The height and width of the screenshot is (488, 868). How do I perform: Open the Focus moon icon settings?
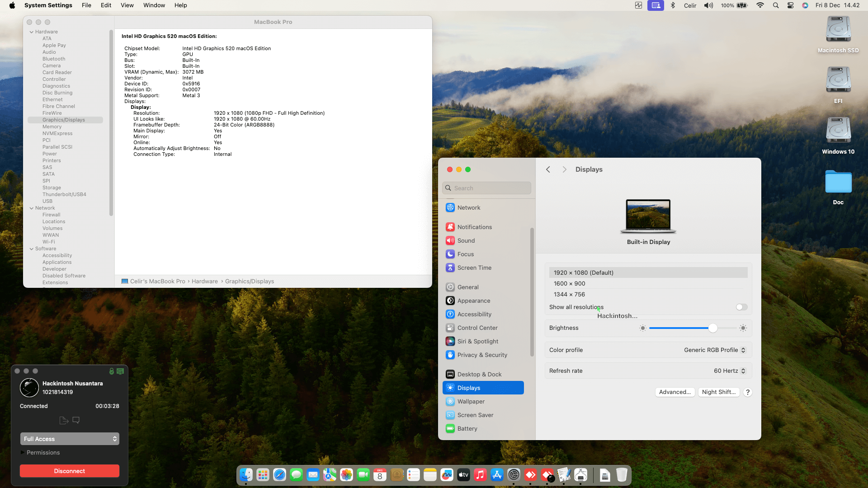click(450, 254)
